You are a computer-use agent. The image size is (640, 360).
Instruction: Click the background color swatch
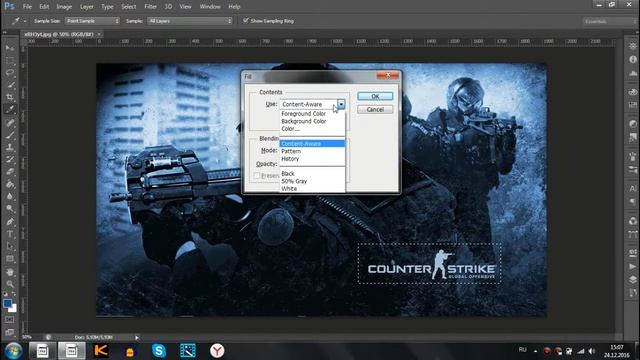coord(14,309)
